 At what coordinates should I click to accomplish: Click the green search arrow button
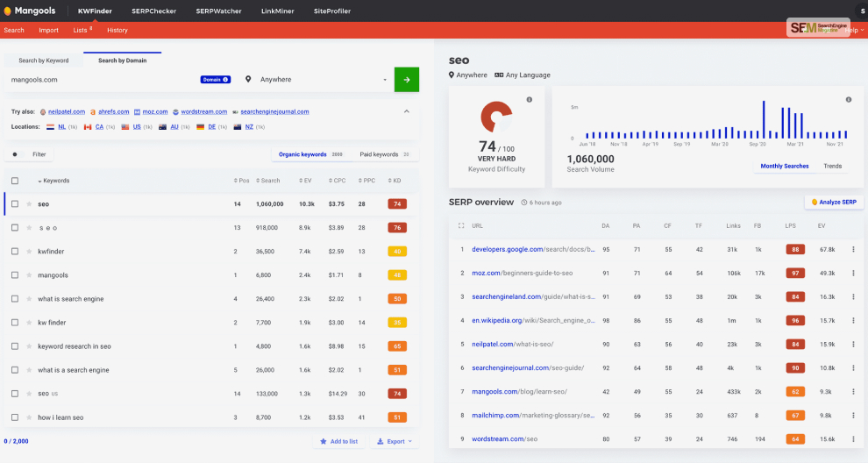[406, 80]
